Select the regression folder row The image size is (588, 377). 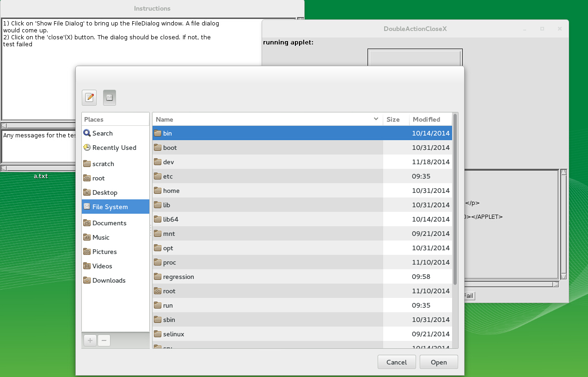178,277
